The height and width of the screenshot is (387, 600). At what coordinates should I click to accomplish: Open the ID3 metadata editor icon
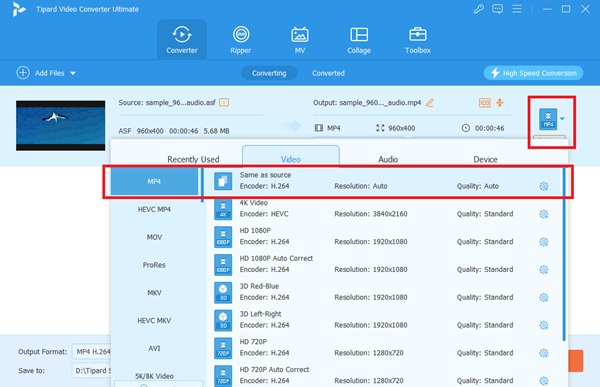click(484, 103)
